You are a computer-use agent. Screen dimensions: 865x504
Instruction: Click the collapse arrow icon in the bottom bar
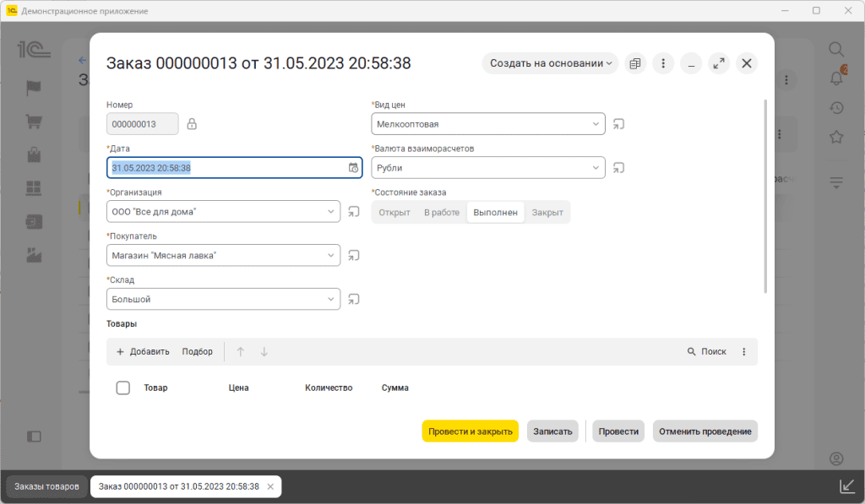pyautogui.click(x=846, y=485)
